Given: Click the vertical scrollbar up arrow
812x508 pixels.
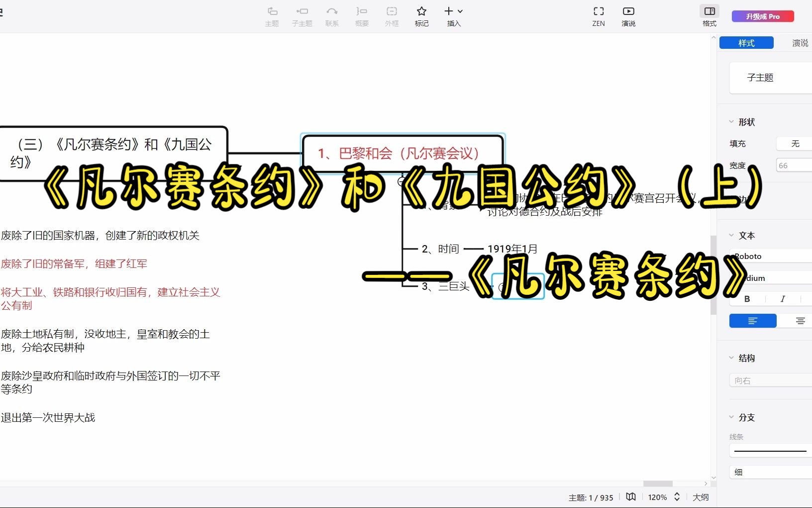Looking at the screenshot, I should tap(713, 37).
